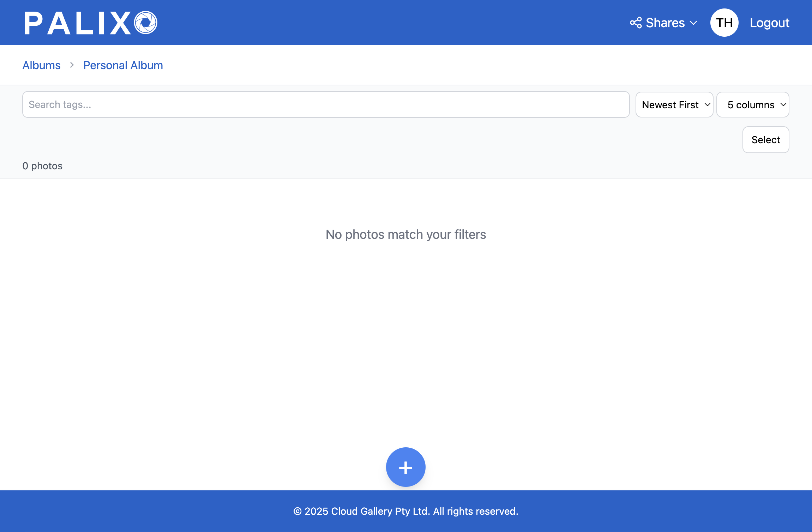The width and height of the screenshot is (812, 532).
Task: Open the Newest First sort dropdown
Action: pyautogui.click(x=674, y=104)
